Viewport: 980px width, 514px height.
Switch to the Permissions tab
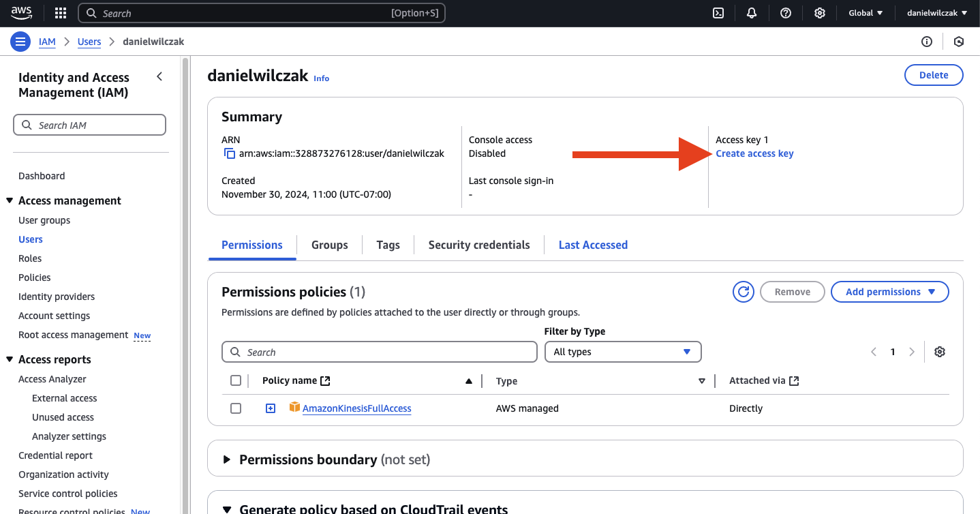click(252, 245)
